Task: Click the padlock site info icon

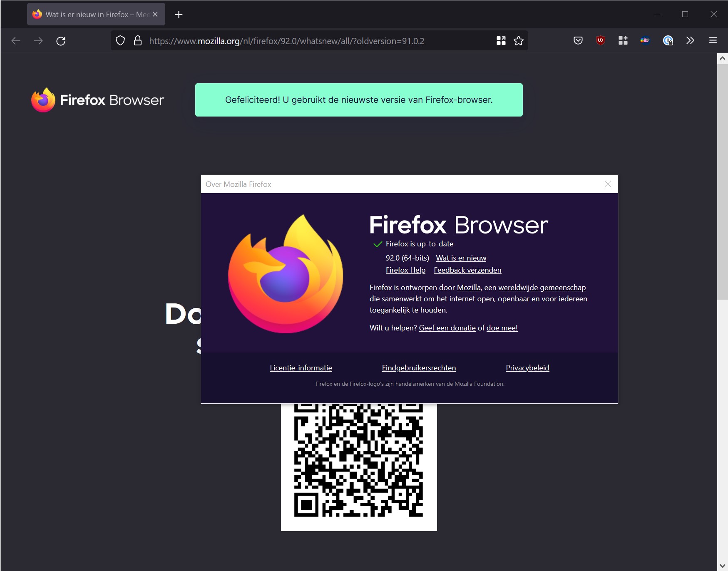Action: 138,41
